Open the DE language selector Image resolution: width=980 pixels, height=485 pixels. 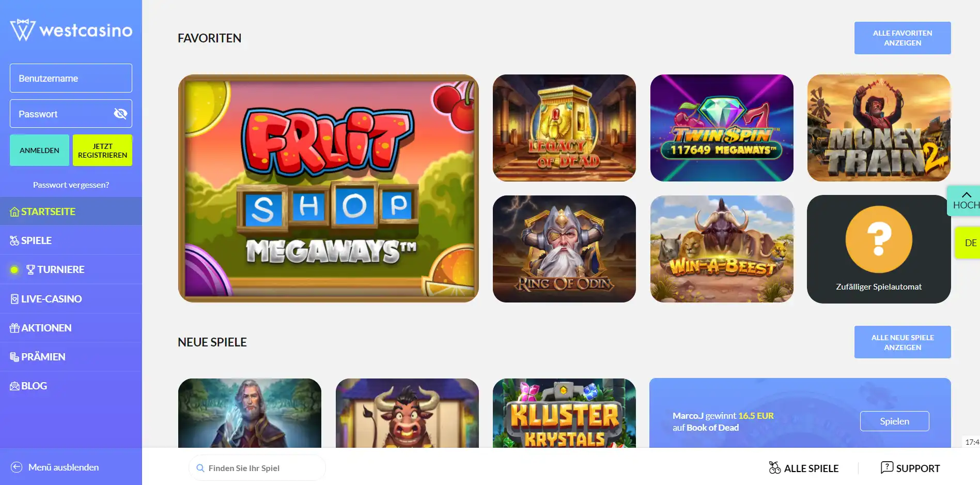click(967, 242)
